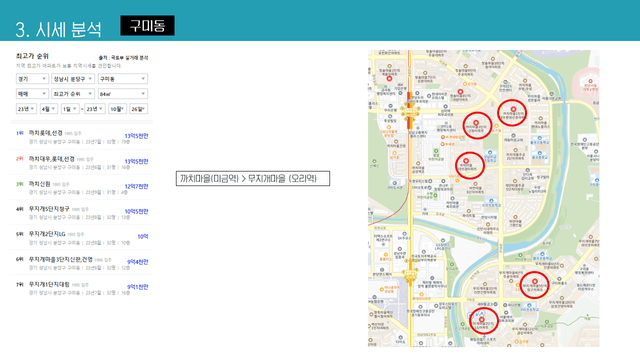Click the 12억7천만 price of 까치신원
This screenshot has width=640, height=360.
click(136, 187)
